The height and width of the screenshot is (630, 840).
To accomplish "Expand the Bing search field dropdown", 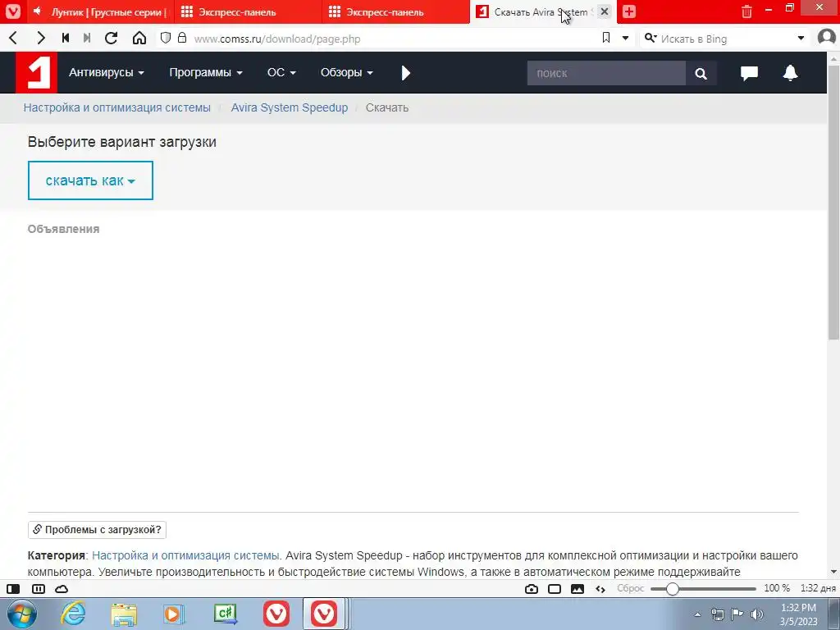I will [801, 39].
